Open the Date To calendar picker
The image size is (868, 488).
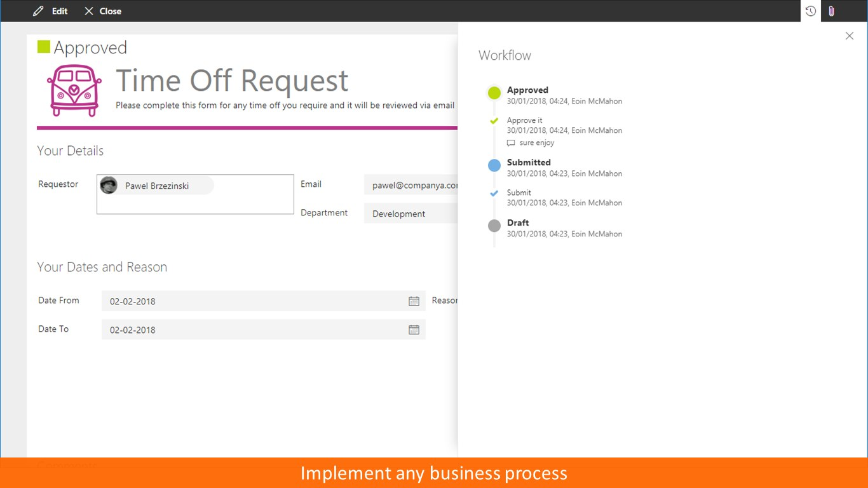(x=414, y=329)
